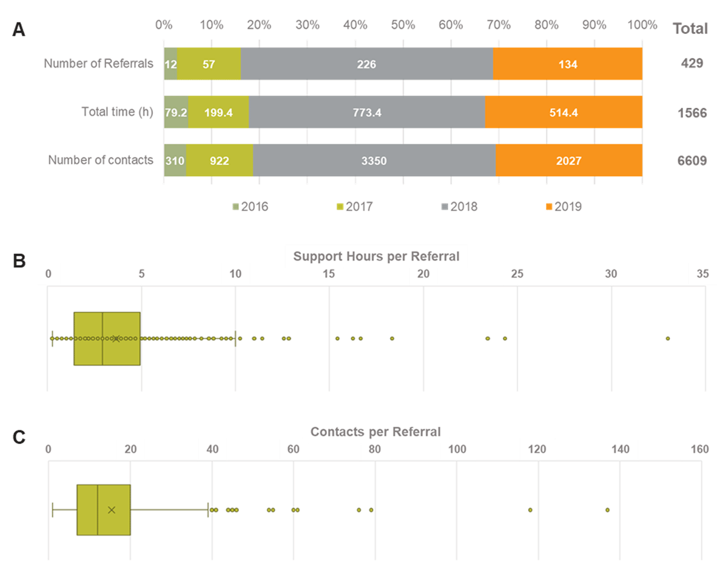Click the 2017 legend color swatch
Image resolution: width=728 pixels, height=568 pixels.
pos(339,207)
